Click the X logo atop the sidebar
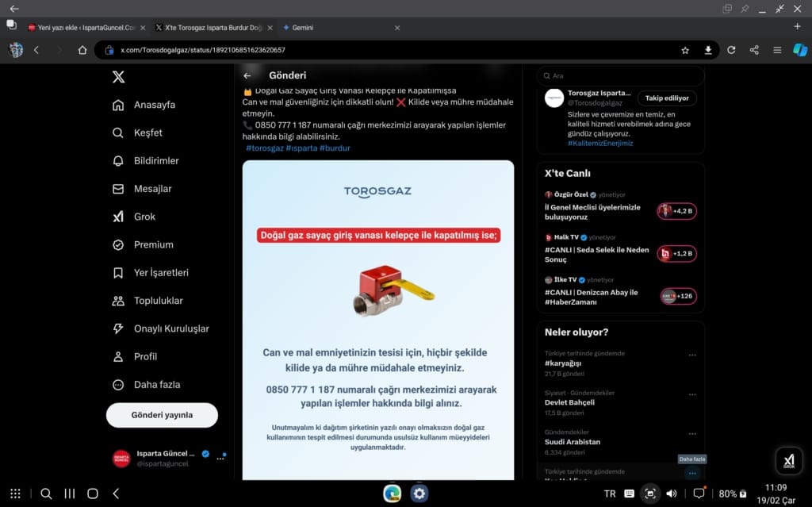The image size is (812, 507). coord(118,76)
